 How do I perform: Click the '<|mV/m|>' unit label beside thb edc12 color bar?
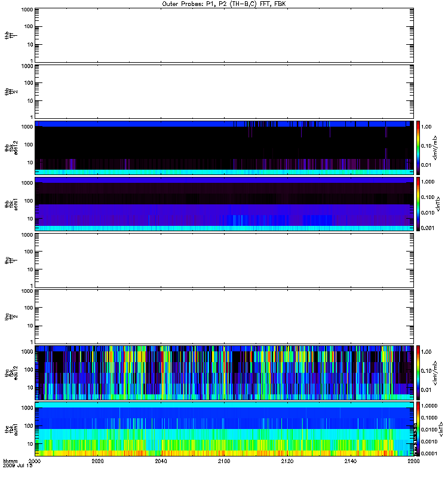pyautogui.click(x=435, y=148)
